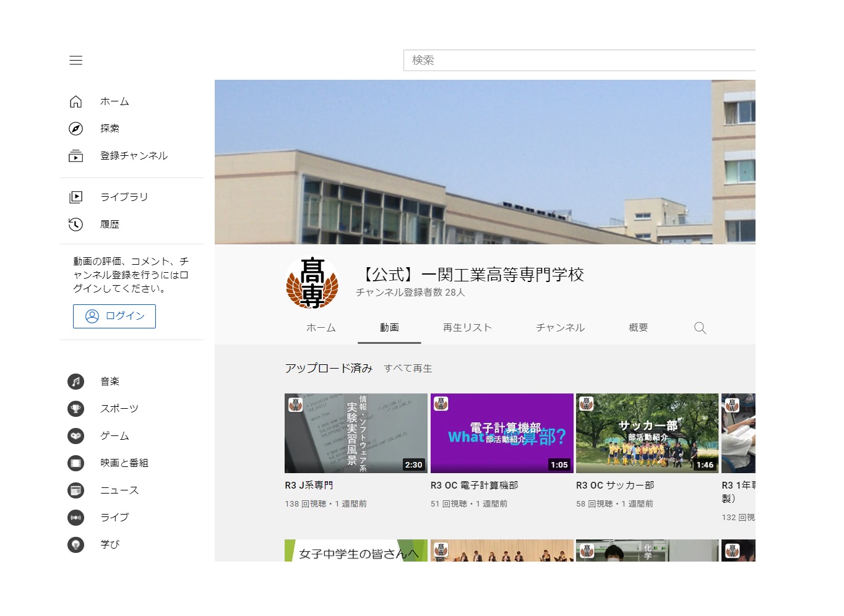Switch to the 再生リスト tab
Viewport: 844px width, 616px height.
[x=467, y=328]
